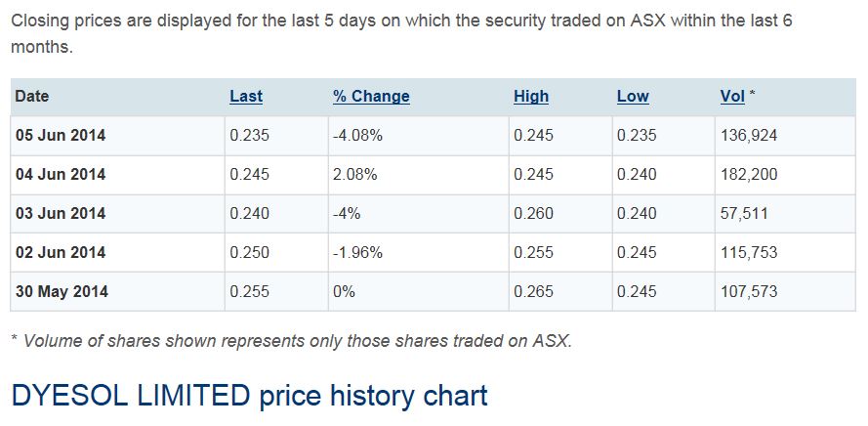Image resolution: width=868 pixels, height=426 pixels.
Task: Select the 02 Jun 2014 date cell
Action: tap(61, 252)
